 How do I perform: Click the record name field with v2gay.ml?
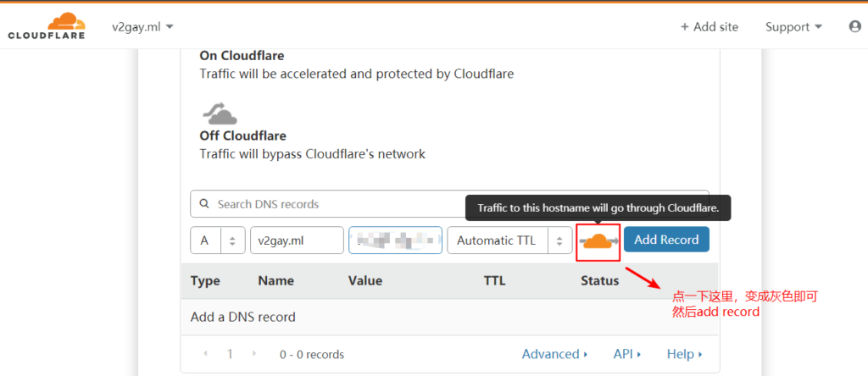coord(297,241)
